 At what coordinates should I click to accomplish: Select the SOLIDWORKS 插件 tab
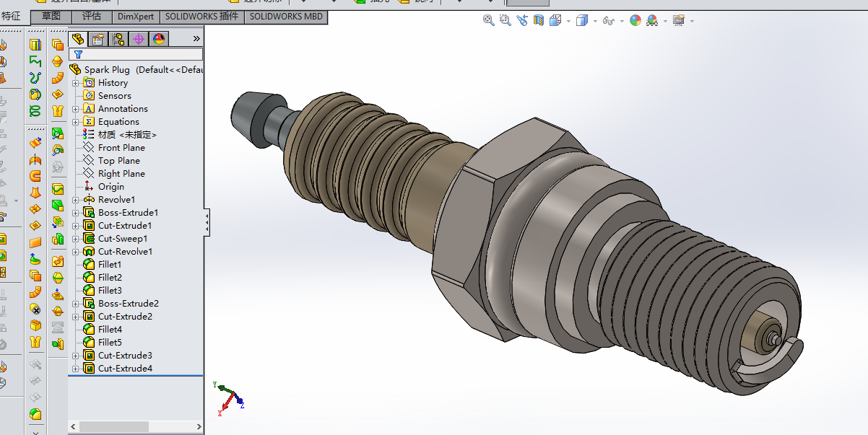pos(201,16)
